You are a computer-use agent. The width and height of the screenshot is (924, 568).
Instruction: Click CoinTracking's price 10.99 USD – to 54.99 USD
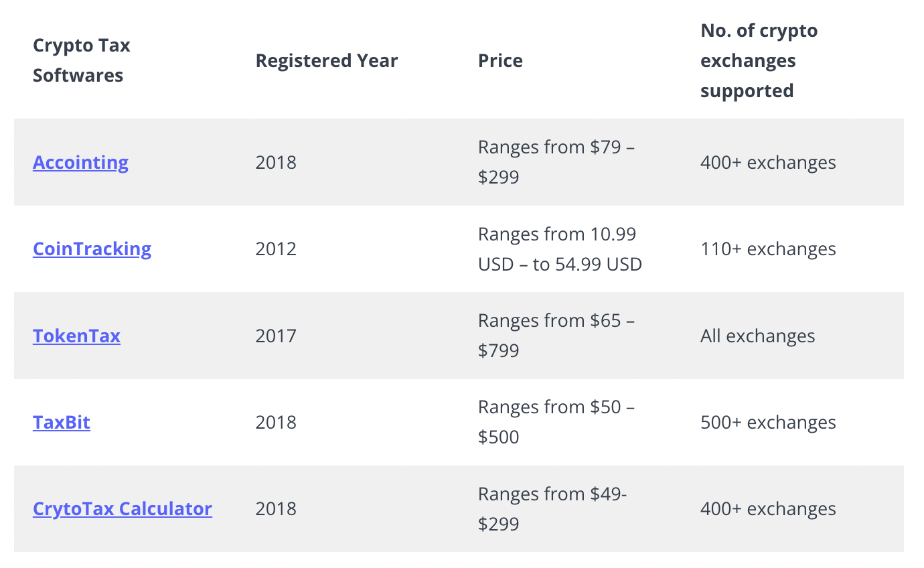[x=560, y=249]
